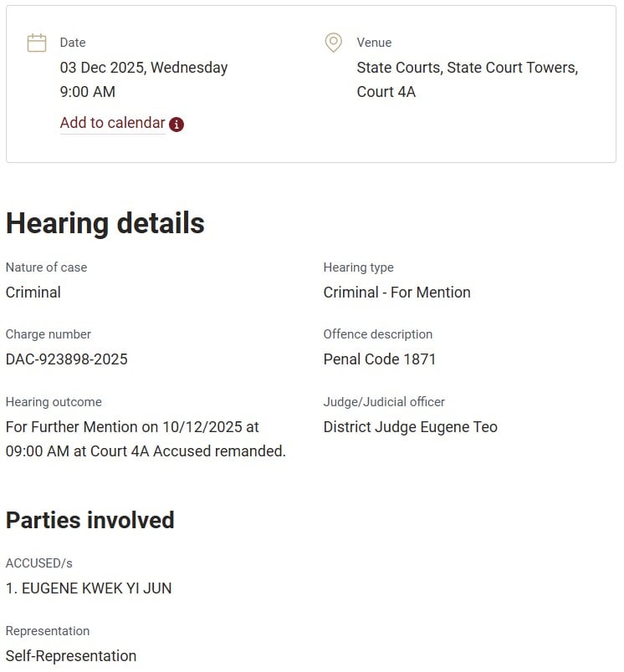Select the charge number DAC-923898-2025
This screenshot has height=672, width=624.
pos(67,359)
